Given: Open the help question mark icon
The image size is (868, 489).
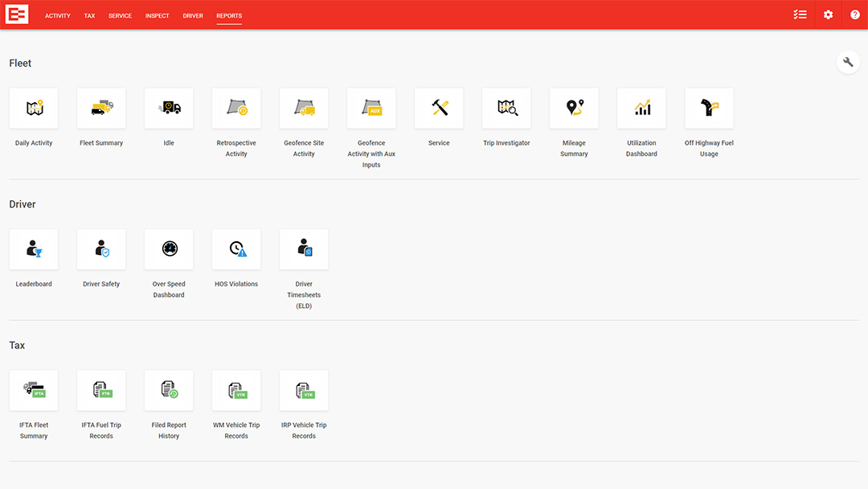Looking at the screenshot, I should coord(855,14).
